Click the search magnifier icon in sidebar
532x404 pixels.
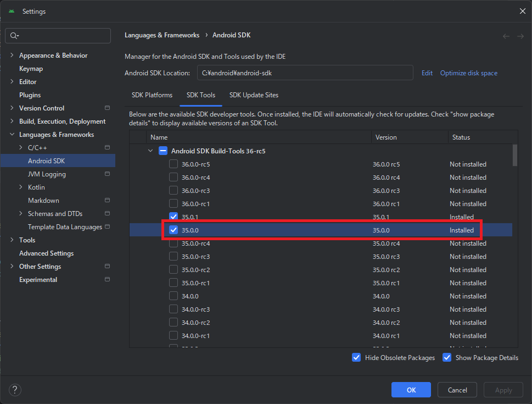click(14, 36)
